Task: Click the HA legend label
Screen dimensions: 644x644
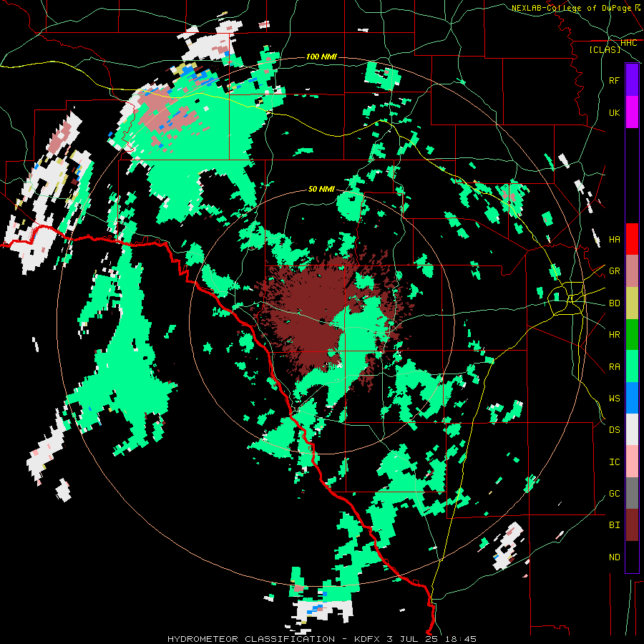Action: [x=615, y=239]
